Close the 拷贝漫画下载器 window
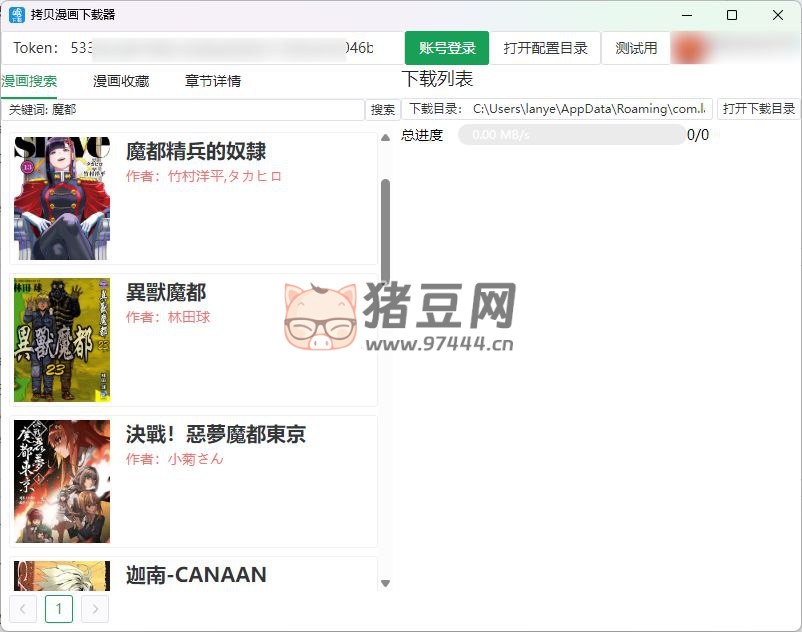 tap(778, 15)
